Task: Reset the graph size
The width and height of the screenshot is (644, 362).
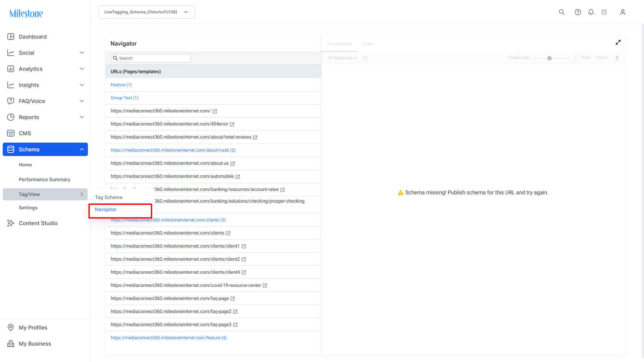Action: click(x=602, y=58)
